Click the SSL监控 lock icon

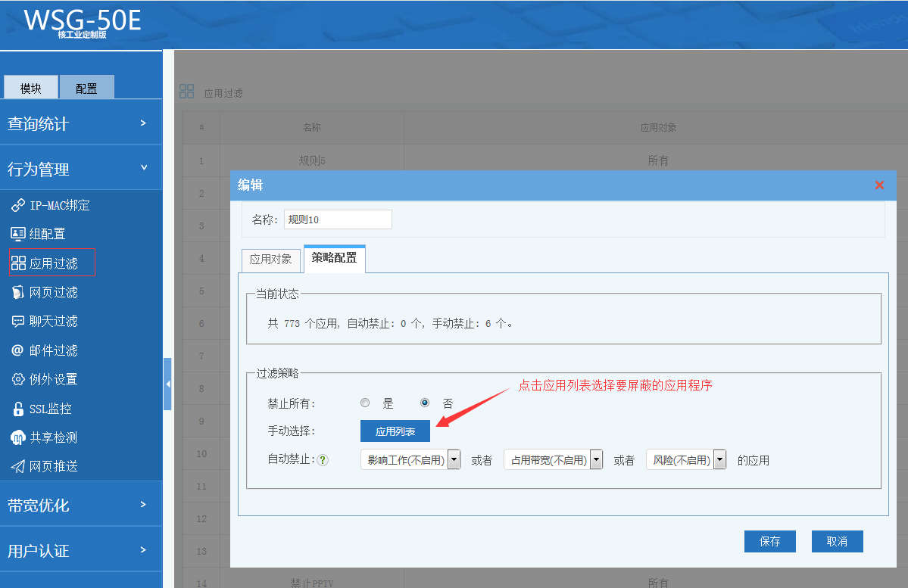(18, 409)
